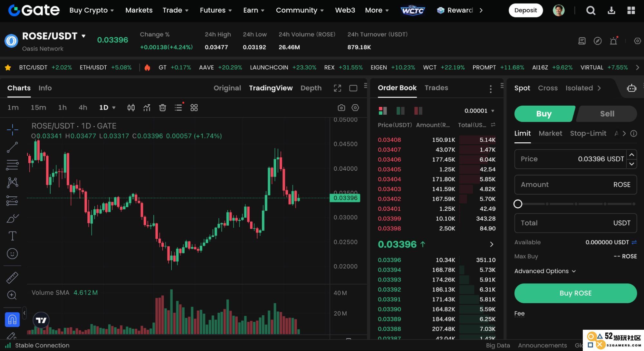
Task: Switch to the Sell side toggle
Action: pos(607,114)
